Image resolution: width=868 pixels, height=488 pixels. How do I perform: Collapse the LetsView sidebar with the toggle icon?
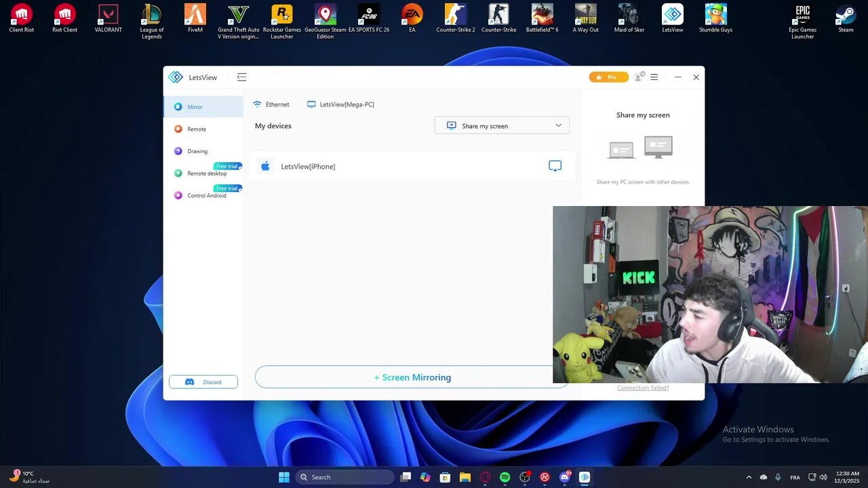pos(241,77)
